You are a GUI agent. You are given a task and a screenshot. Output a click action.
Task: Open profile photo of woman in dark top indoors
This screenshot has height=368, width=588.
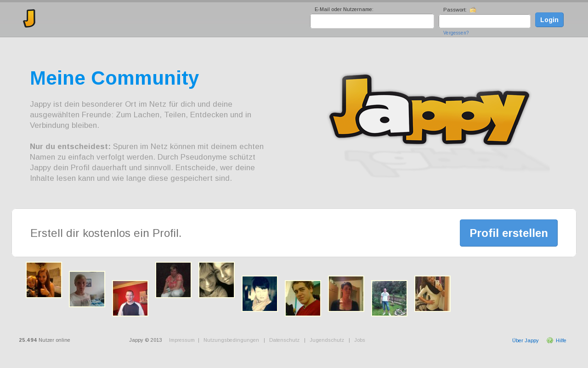346,294
